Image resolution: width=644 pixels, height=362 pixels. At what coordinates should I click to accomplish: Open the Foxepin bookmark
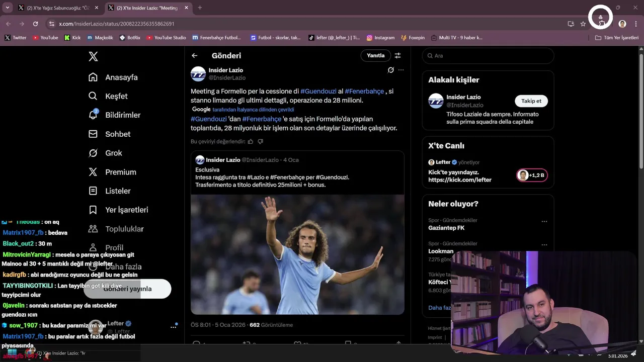pyautogui.click(x=413, y=38)
